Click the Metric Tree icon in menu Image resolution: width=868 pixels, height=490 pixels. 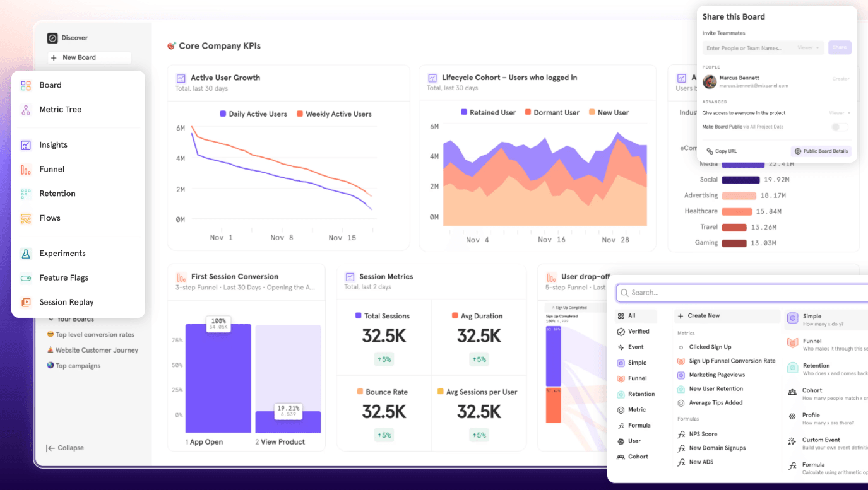[26, 110]
